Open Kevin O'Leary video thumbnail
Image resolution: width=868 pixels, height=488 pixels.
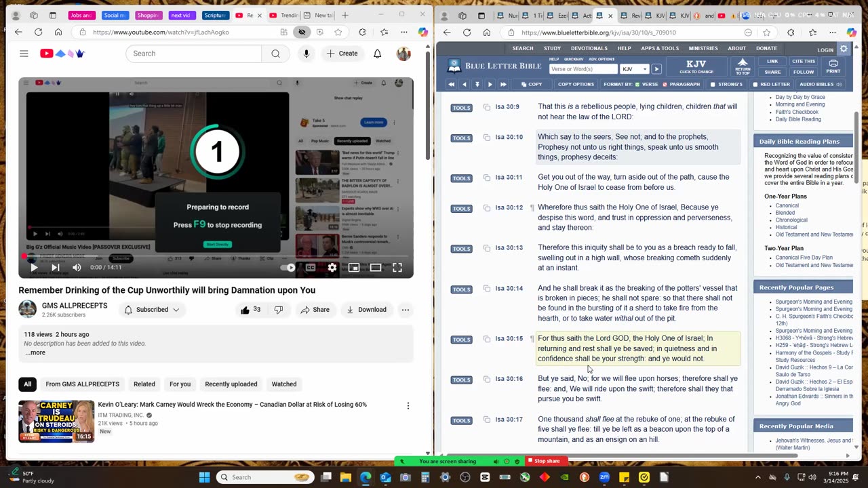pyautogui.click(x=56, y=421)
